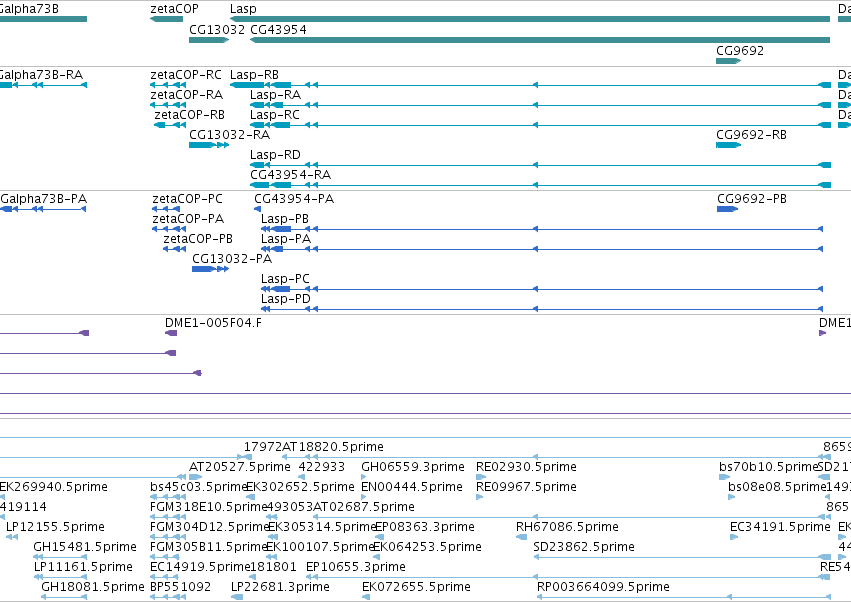851x602 pixels.
Task: Select the CG13032 gene label
Action: click(217, 30)
